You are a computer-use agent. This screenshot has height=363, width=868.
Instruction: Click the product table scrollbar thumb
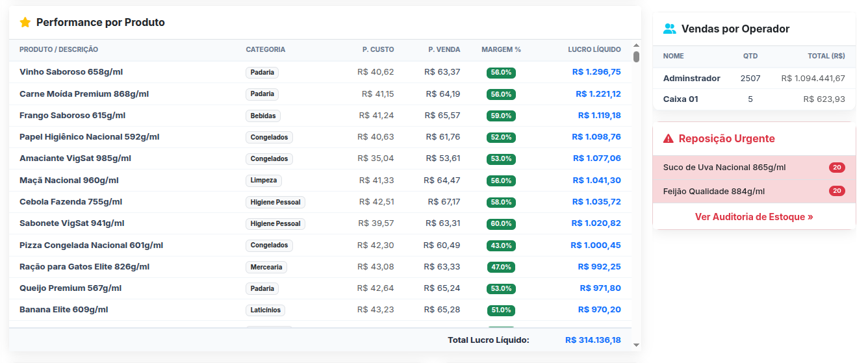(636, 56)
